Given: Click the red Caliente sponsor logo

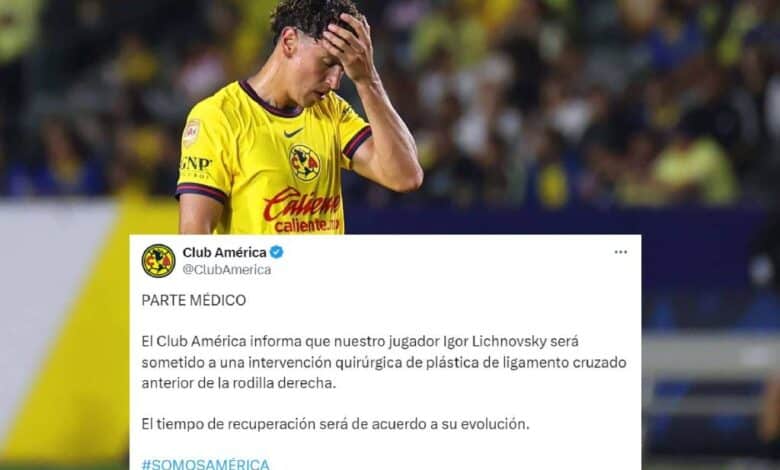Looking at the screenshot, I should click(302, 204).
